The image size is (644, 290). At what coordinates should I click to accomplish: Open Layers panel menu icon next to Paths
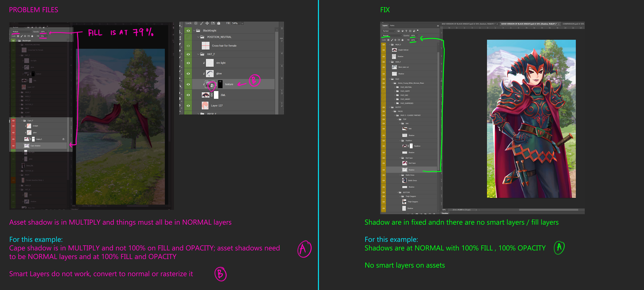[438, 26]
